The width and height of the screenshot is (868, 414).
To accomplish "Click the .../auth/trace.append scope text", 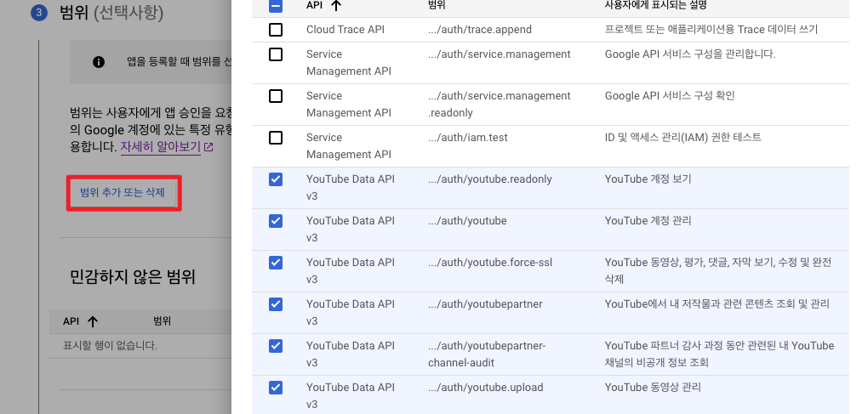I will (x=480, y=30).
